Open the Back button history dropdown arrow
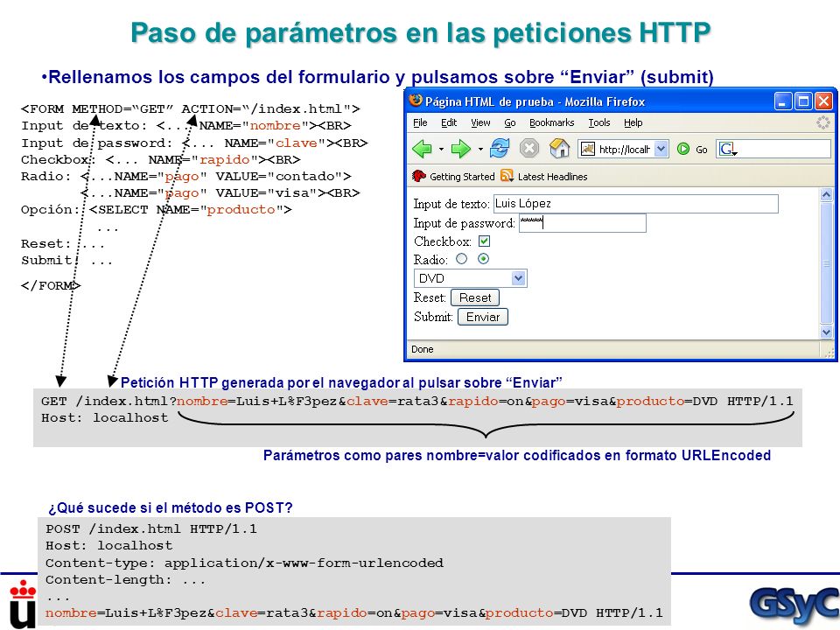840x630 pixels. 441,149
